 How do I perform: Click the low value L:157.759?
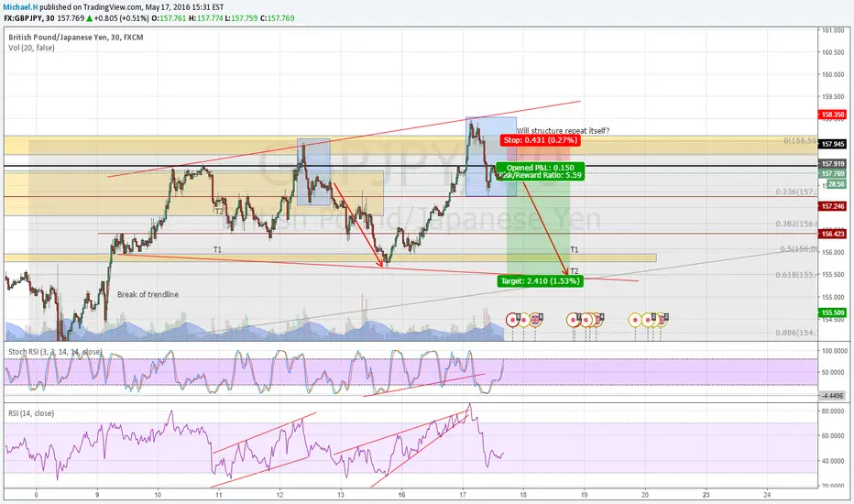(x=241, y=18)
